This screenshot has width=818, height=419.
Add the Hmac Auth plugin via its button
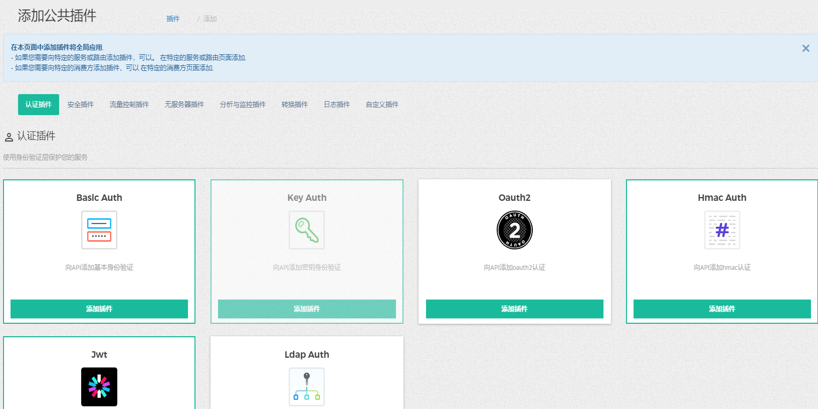tap(722, 309)
